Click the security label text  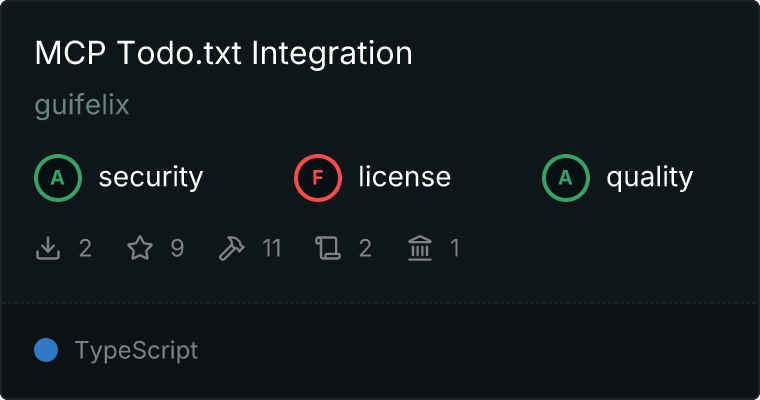point(150,178)
